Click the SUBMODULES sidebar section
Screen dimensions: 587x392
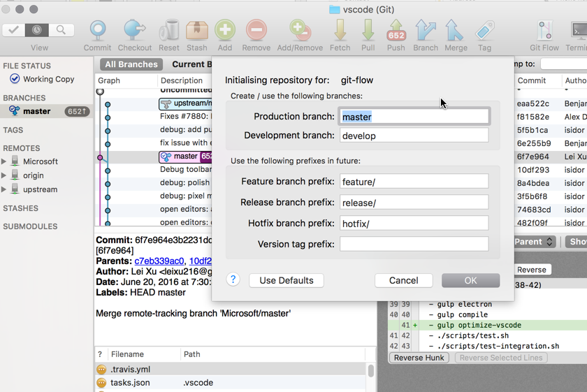coord(30,226)
